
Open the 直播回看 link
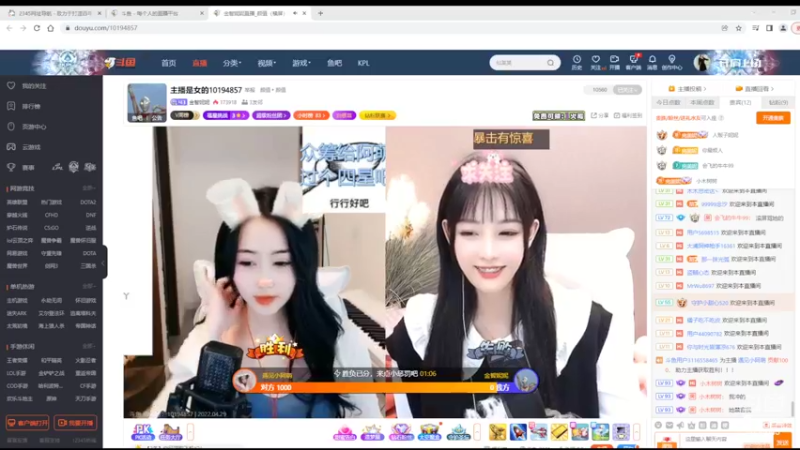point(754,89)
